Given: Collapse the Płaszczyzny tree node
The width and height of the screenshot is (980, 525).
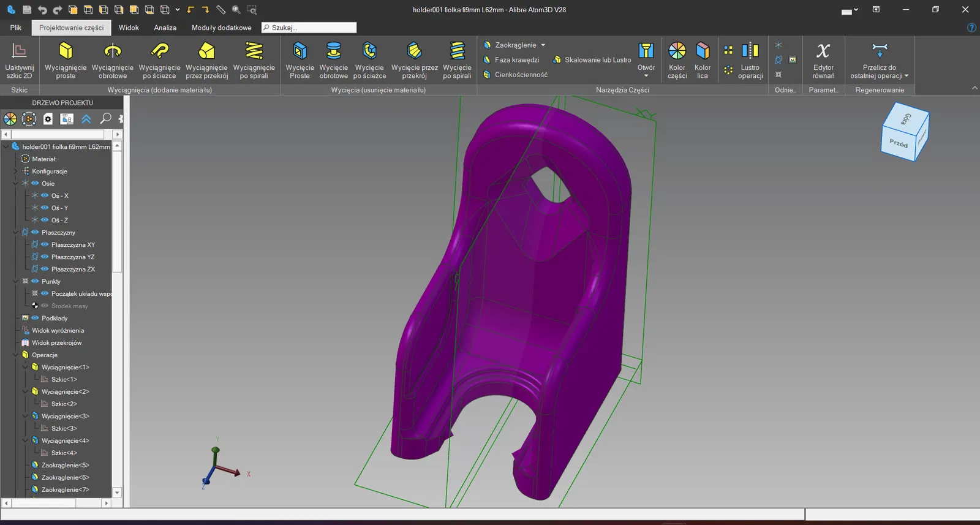Looking at the screenshot, I should 15,232.
